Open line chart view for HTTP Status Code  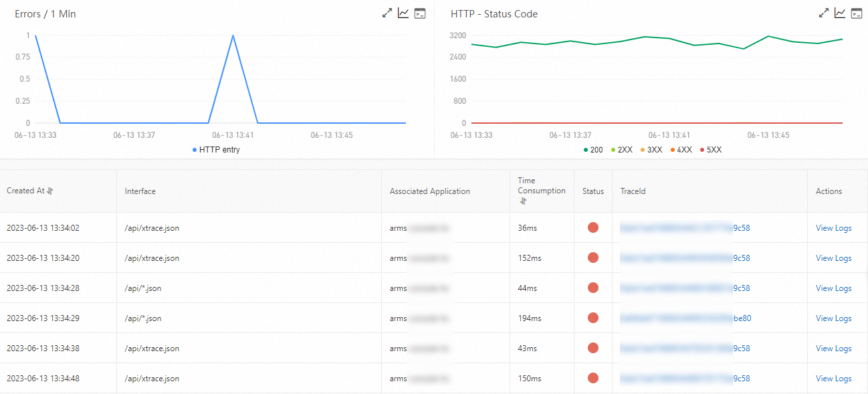pyautogui.click(x=840, y=13)
